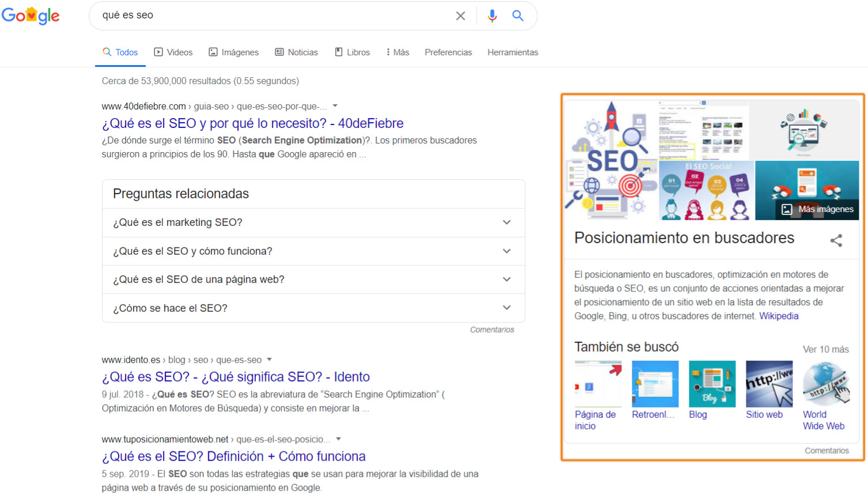
Task: Open Preferencias from the results bar
Action: tap(448, 52)
